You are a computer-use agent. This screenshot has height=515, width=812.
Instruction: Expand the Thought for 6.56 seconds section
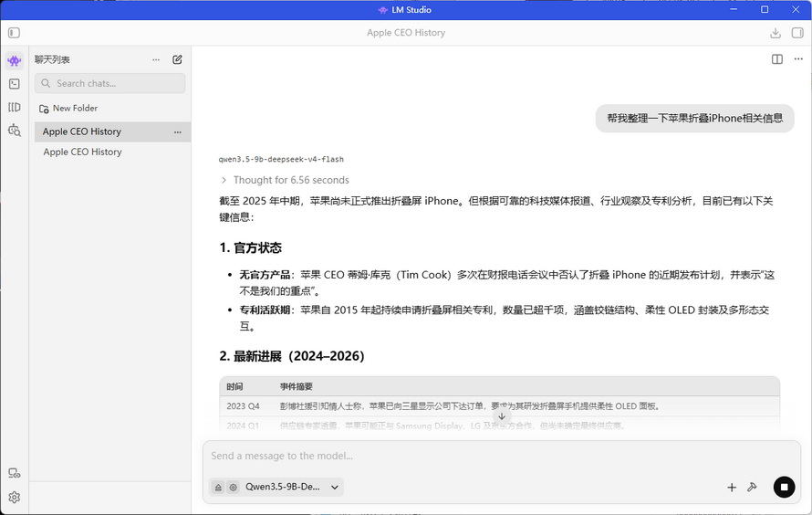(285, 180)
